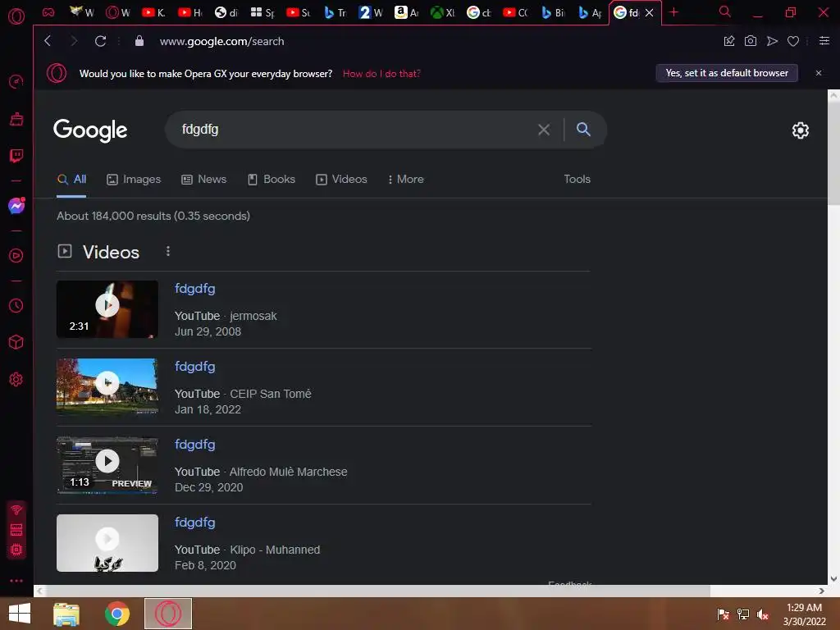Image resolution: width=840 pixels, height=630 pixels.
Task: Open History clock icon in sidebar
Action: (x=16, y=305)
